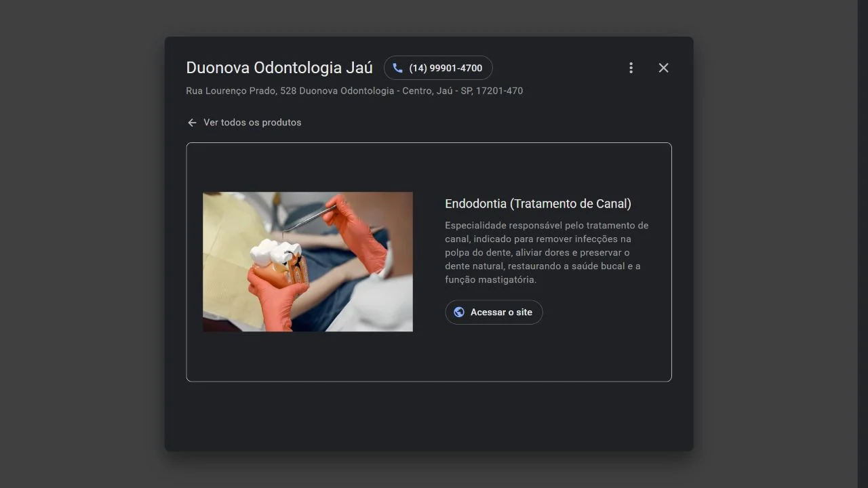The image size is (868, 488).
Task: Open the three-dot more options menu
Action: coord(631,68)
